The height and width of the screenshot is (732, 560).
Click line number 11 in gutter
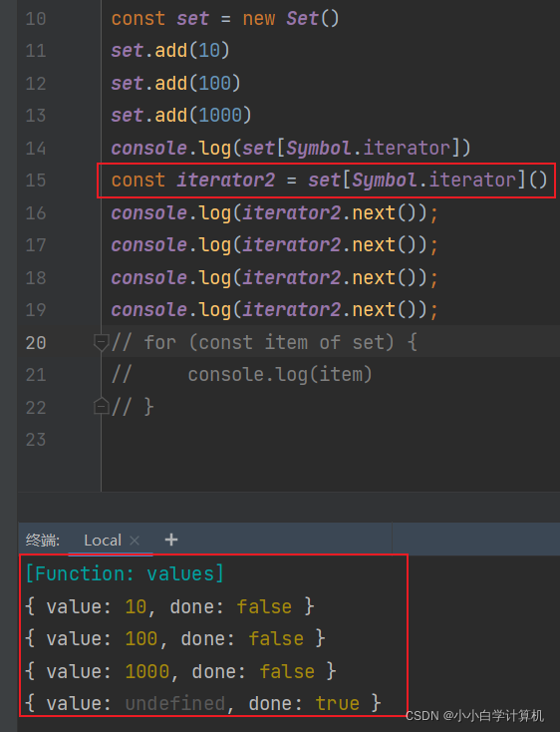pos(36,51)
